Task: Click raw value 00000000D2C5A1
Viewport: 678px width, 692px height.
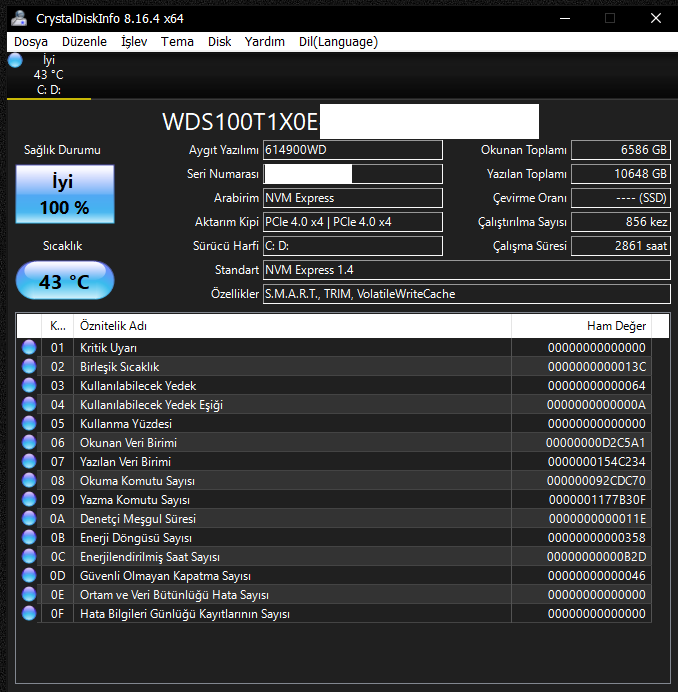Action: (595, 443)
